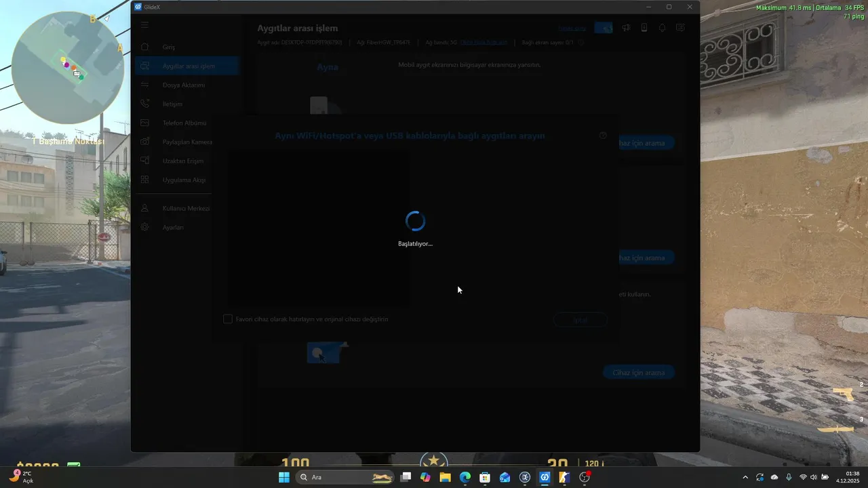The width and height of the screenshot is (868, 488).
Task: Collapse the GlideX hamburger sidebar menu
Action: (144, 25)
